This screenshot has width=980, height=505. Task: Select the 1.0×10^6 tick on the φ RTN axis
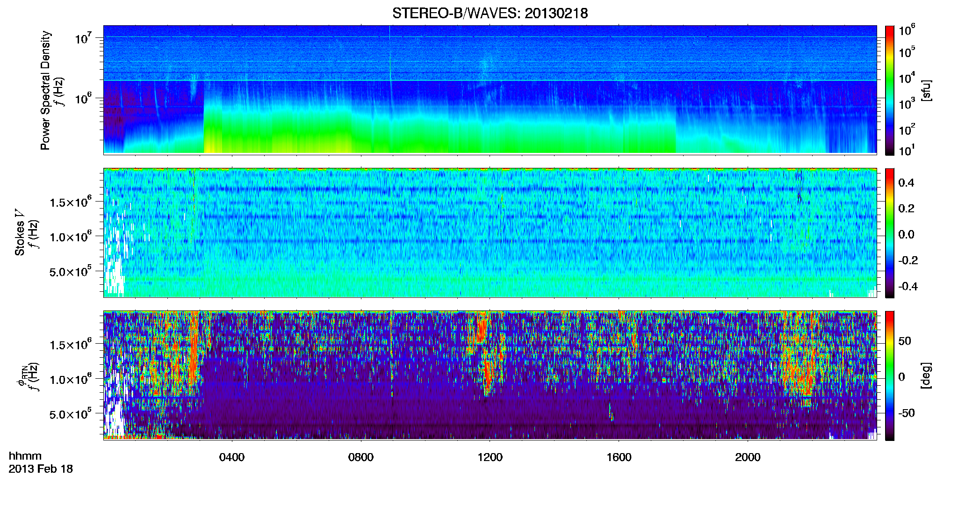click(x=71, y=379)
